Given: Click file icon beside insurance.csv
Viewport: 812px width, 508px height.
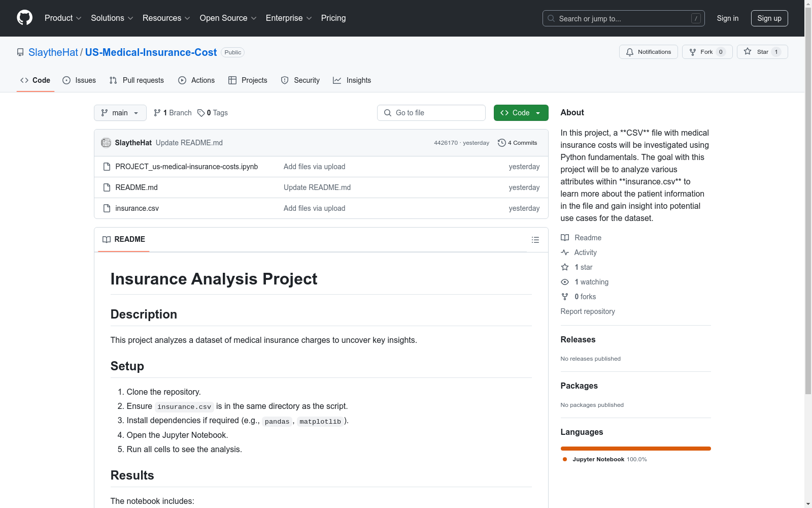Looking at the screenshot, I should coord(107,208).
